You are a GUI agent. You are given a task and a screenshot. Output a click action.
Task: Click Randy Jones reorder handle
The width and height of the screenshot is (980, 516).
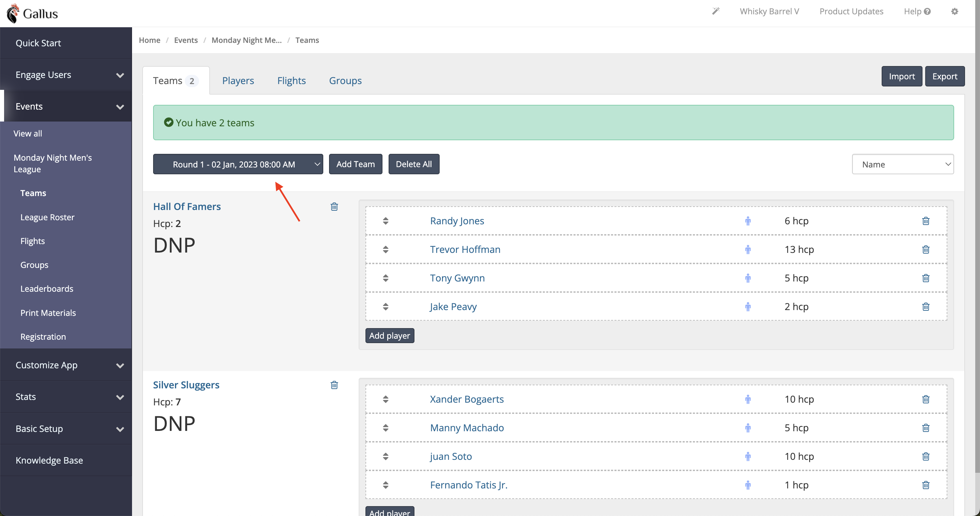[386, 221]
